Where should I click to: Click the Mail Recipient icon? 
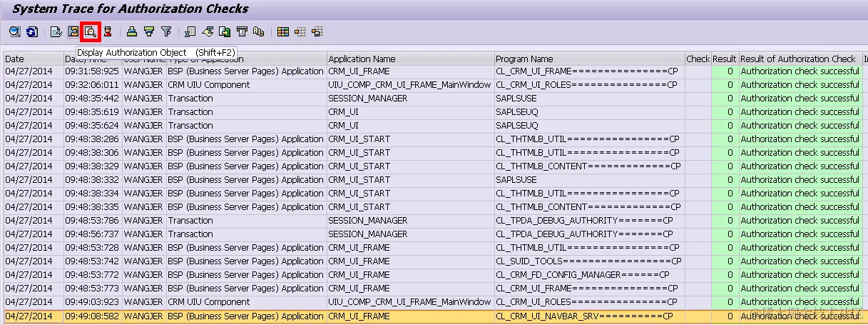click(242, 31)
